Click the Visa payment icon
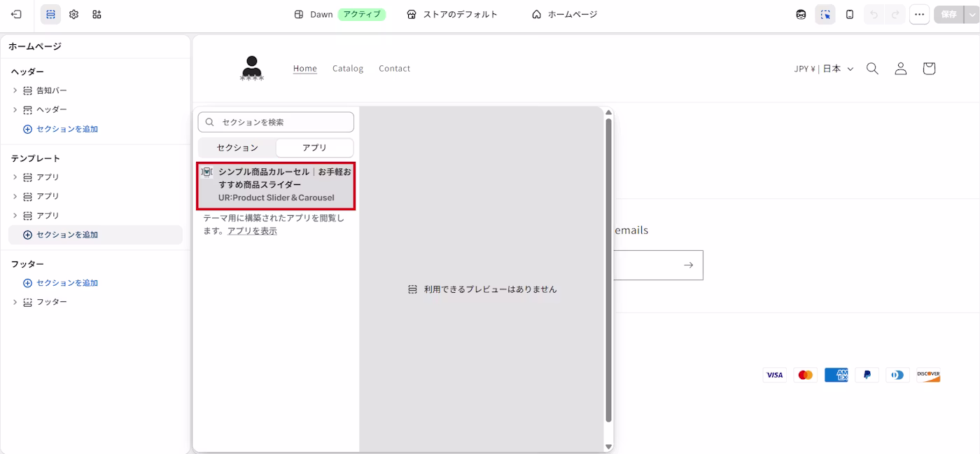The height and width of the screenshot is (454, 980). [775, 375]
